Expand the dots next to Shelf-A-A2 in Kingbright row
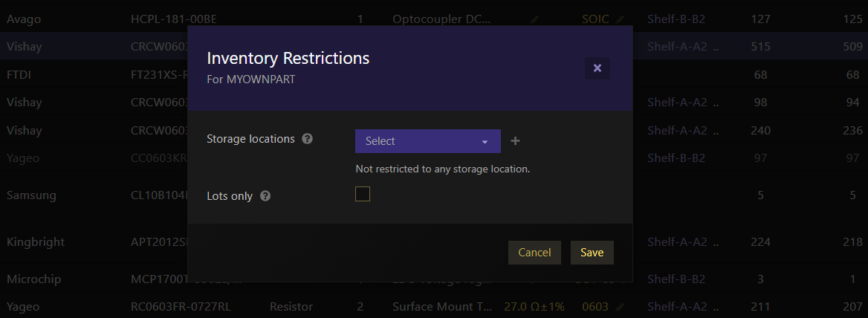 [x=716, y=242]
